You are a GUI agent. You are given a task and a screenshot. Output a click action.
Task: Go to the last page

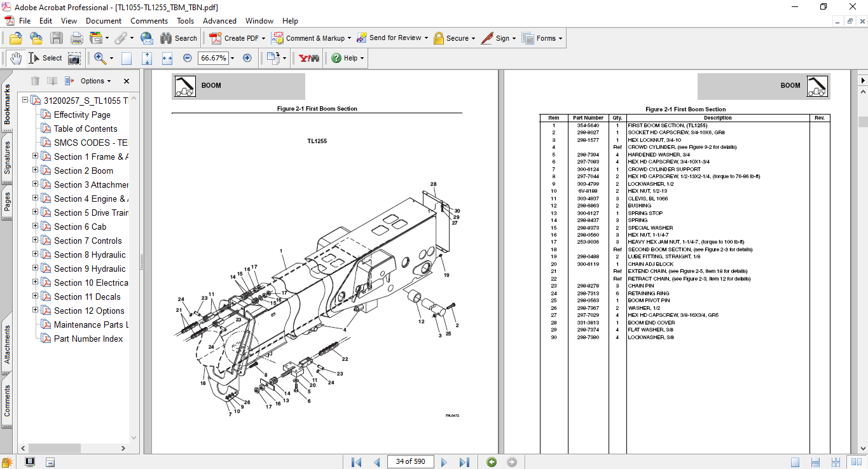point(464,462)
